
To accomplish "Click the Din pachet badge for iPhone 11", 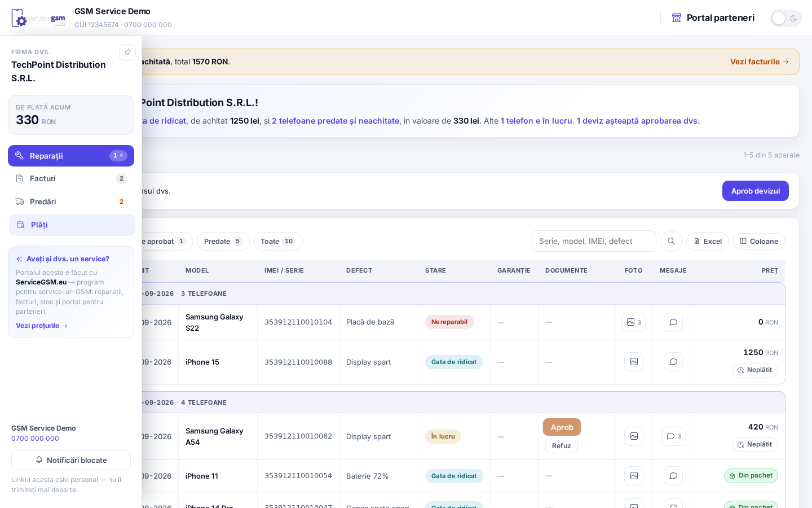I will point(751,476).
